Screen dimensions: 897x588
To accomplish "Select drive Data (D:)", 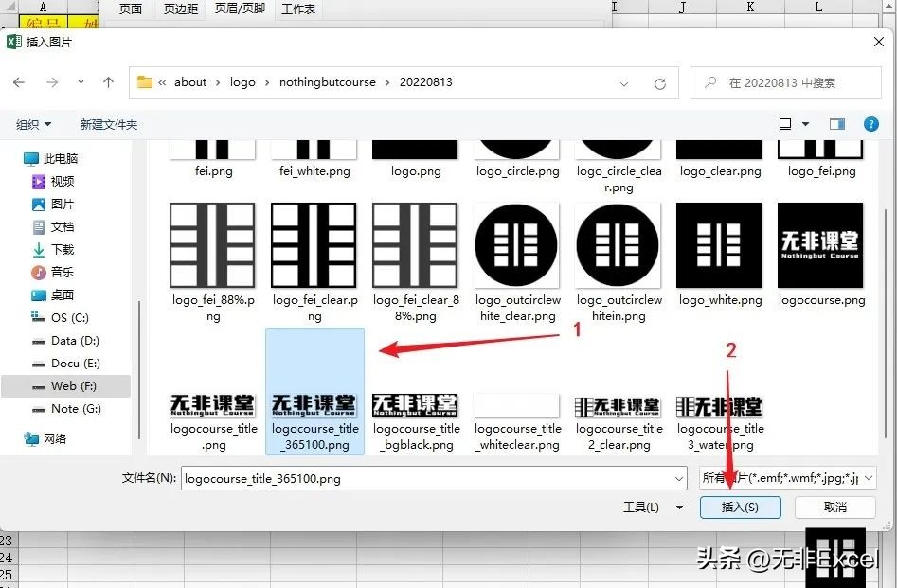I will click(x=65, y=340).
